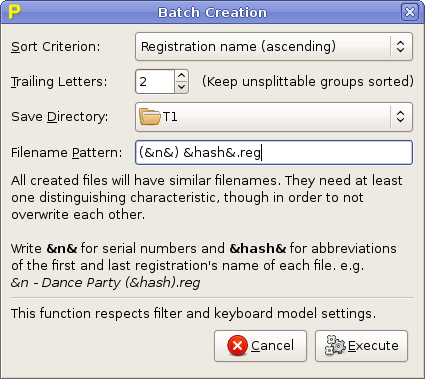Decrease Trailing Letters with down arrow
Image resolution: width=425 pixels, height=379 pixels.
[181, 87]
